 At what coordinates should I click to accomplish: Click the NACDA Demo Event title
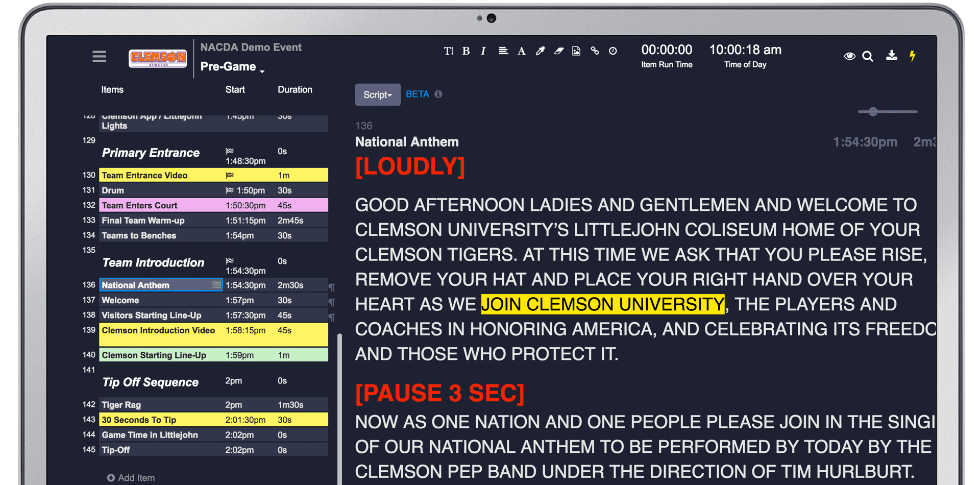tap(251, 47)
